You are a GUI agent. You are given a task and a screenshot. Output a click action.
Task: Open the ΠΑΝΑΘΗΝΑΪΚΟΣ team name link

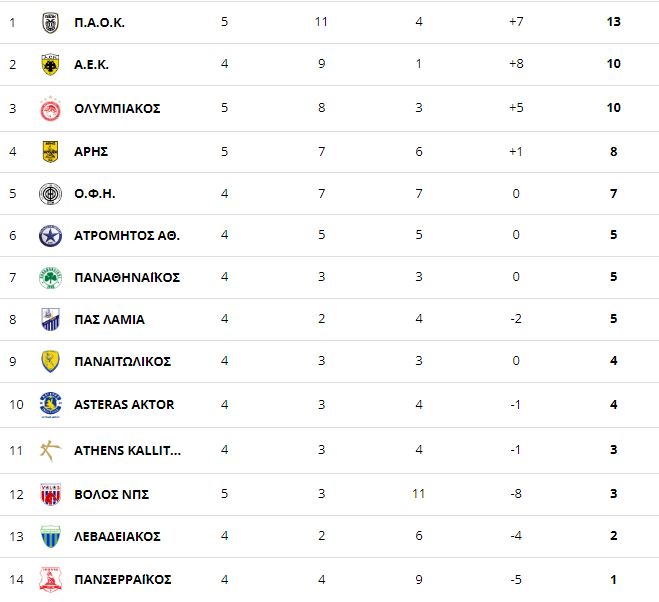127,277
